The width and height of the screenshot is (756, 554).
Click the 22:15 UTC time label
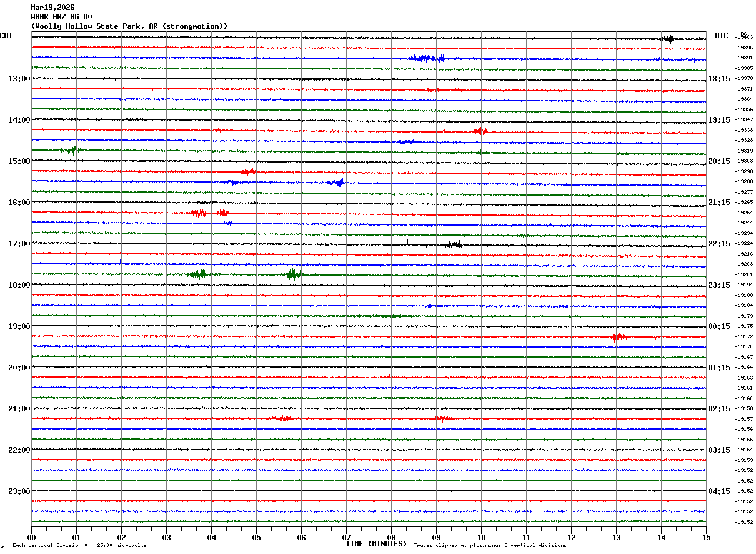719,244
